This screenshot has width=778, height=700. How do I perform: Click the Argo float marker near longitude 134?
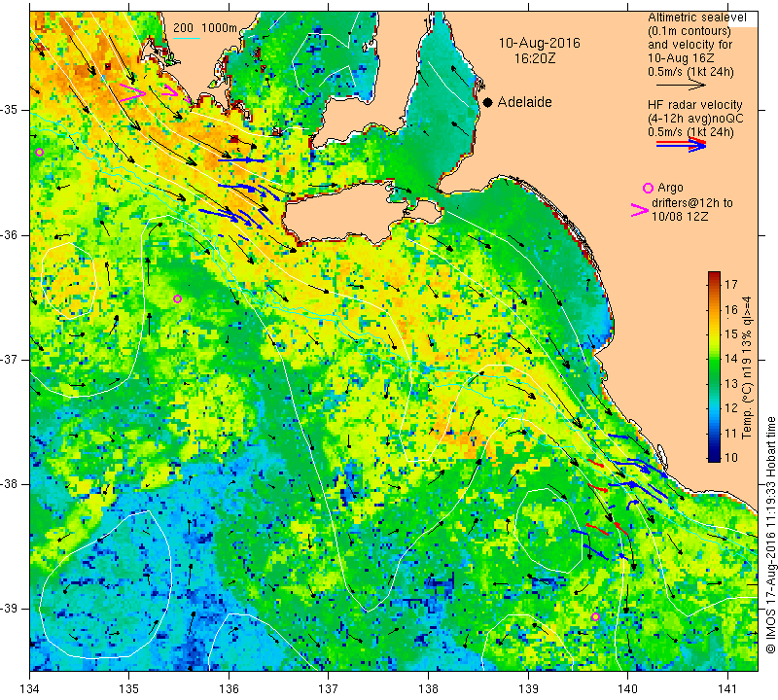(40, 153)
